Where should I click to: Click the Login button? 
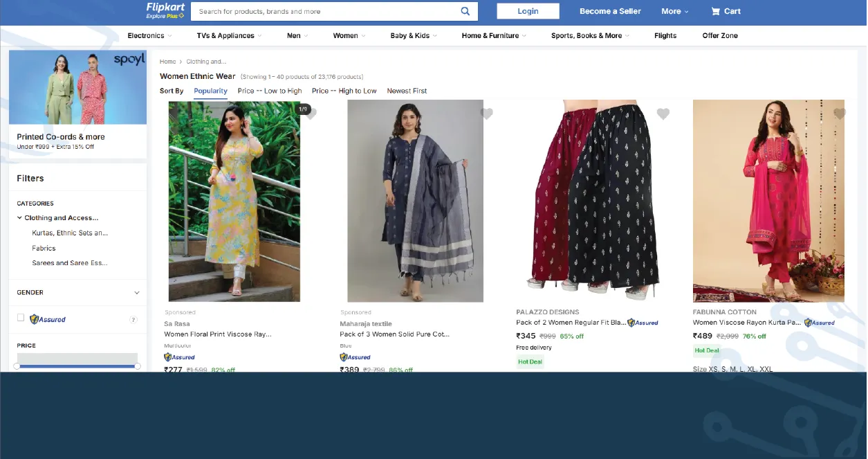[x=528, y=11]
